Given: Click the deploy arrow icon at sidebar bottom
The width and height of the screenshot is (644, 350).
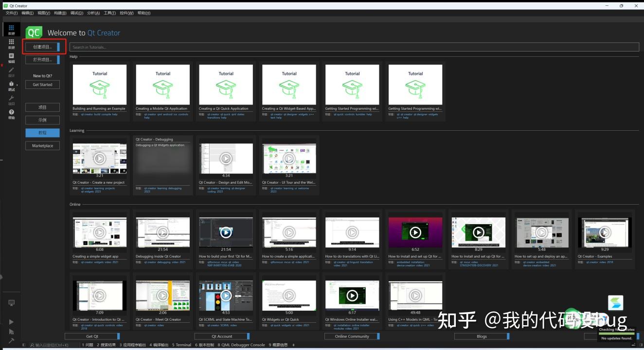Looking at the screenshot, I should (11, 340).
